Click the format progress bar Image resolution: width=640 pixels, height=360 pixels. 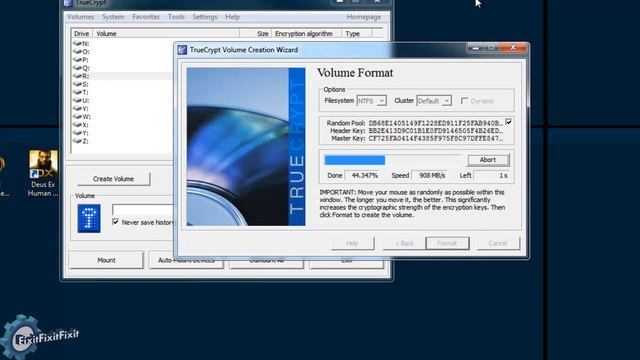[392, 160]
